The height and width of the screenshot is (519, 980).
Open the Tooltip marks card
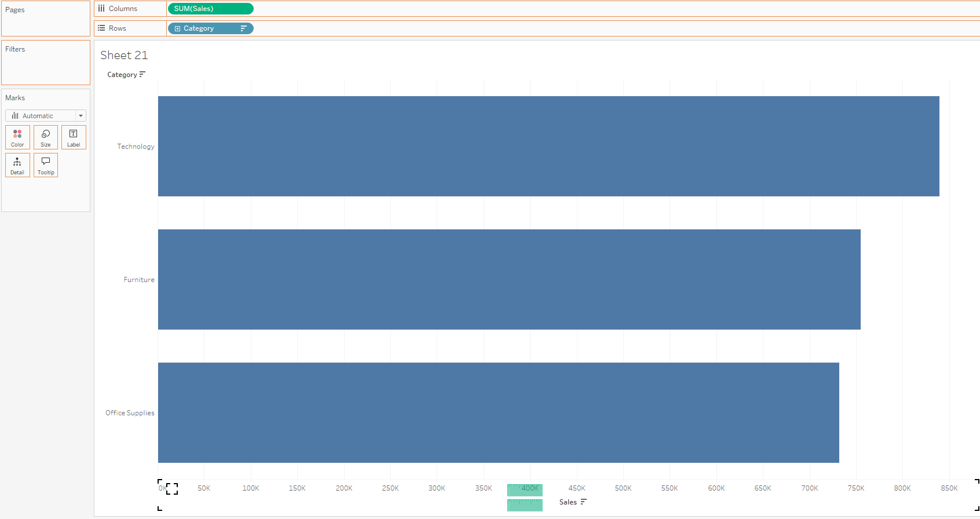tap(46, 166)
